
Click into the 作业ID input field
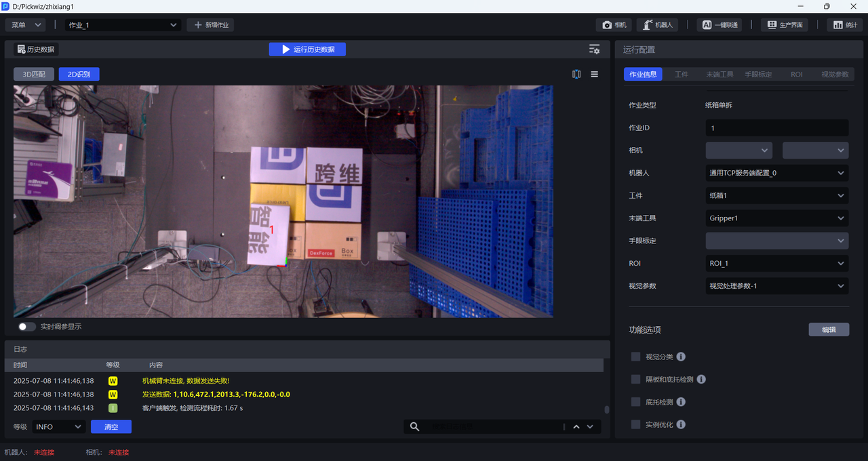pyautogui.click(x=776, y=128)
